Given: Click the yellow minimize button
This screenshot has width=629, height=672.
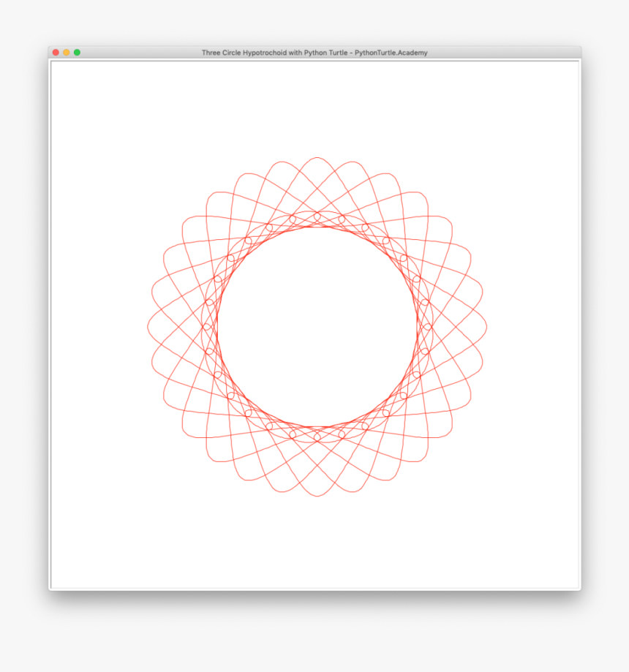Looking at the screenshot, I should pos(67,52).
